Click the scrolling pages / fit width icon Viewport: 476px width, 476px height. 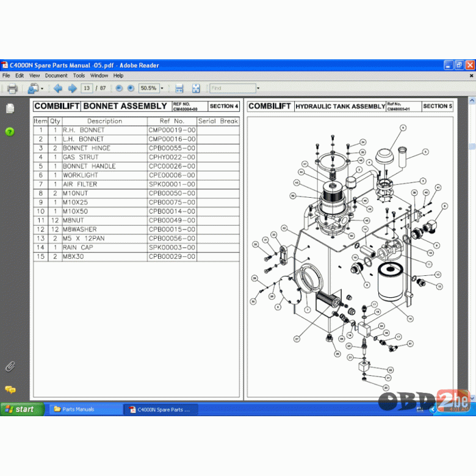pyautogui.click(x=179, y=88)
